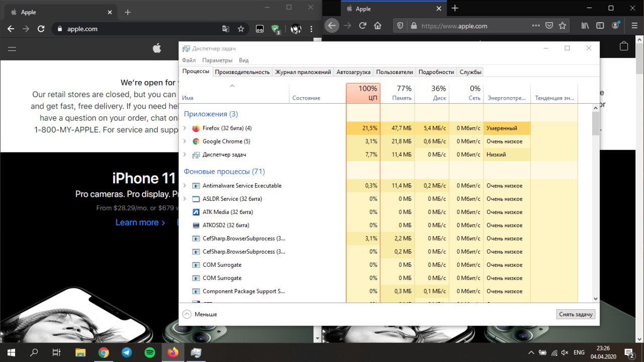Open Chrome three-dot menu
This screenshot has width=644, height=362.
point(312,29)
